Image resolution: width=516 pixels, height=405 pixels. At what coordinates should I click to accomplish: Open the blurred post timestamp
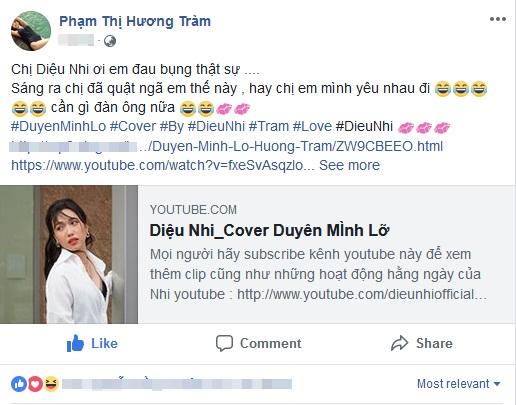(x=76, y=40)
